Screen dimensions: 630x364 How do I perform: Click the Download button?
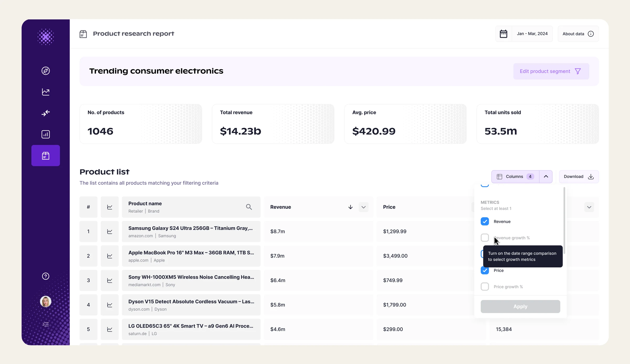click(x=579, y=177)
